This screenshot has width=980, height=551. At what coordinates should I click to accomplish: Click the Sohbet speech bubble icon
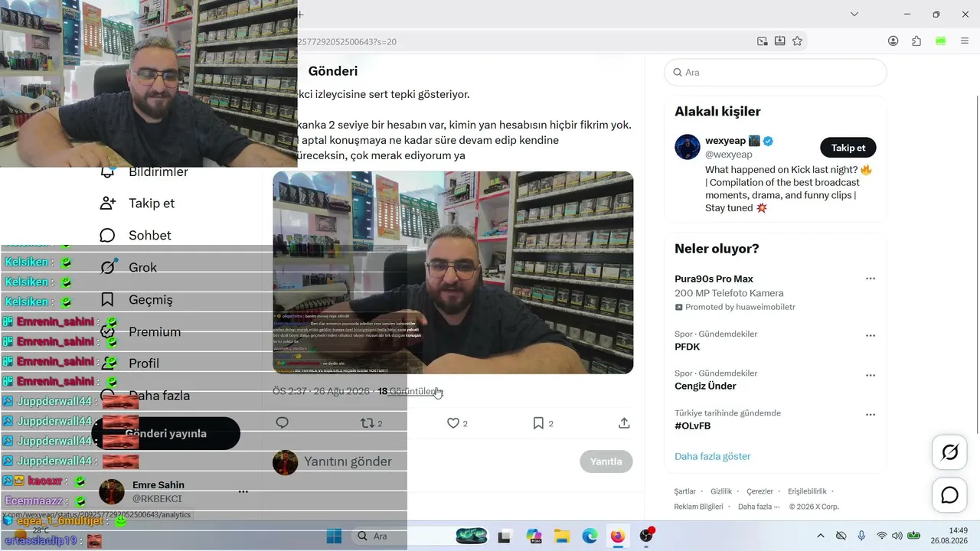click(x=108, y=236)
